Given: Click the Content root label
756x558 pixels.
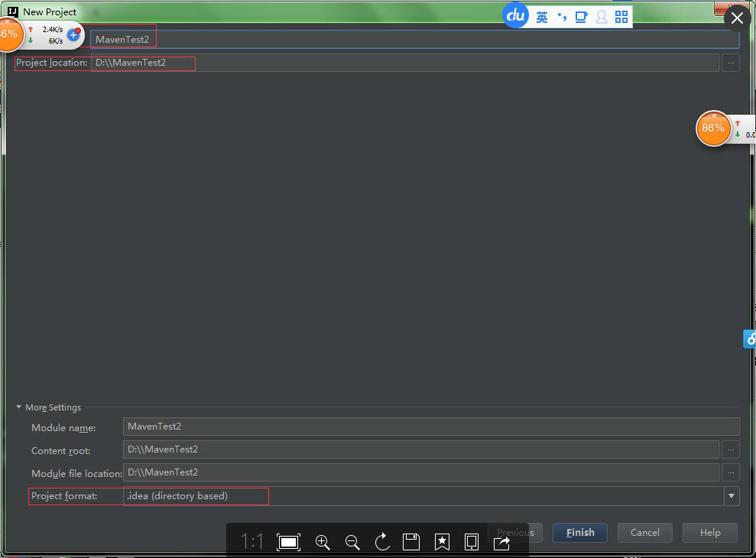Looking at the screenshot, I should (60, 451).
